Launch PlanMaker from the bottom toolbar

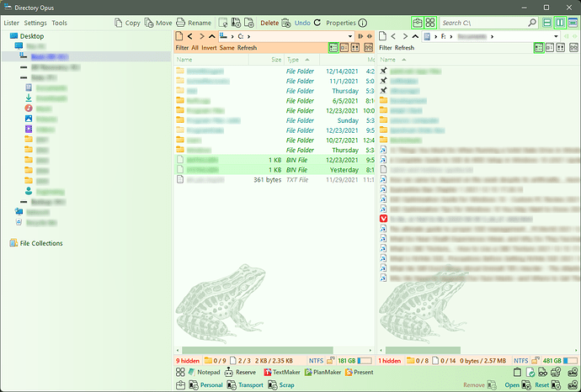[322, 372]
